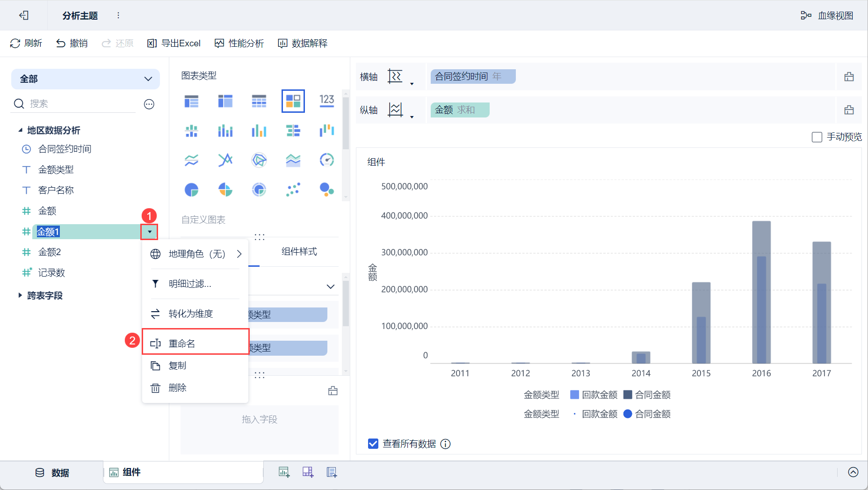This screenshot has width=868, height=490.
Task: Click the 合同签约时间 年 pill on the 横轴
Action: tap(473, 77)
